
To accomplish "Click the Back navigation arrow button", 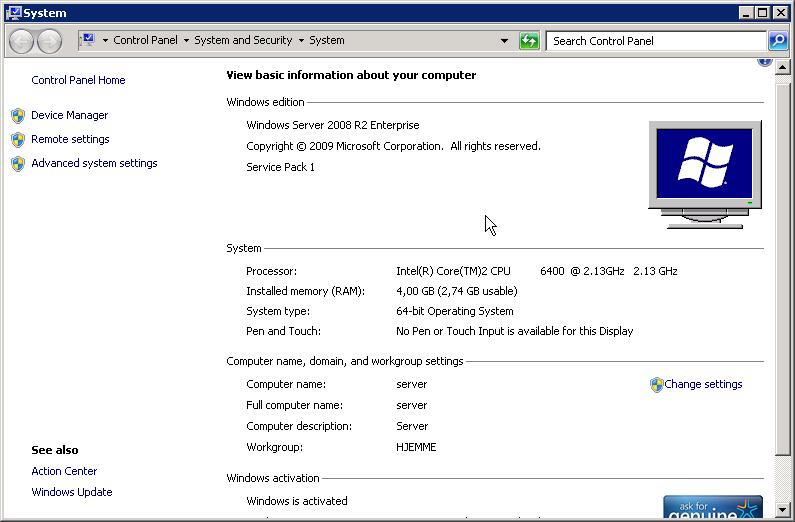I will pos(21,41).
